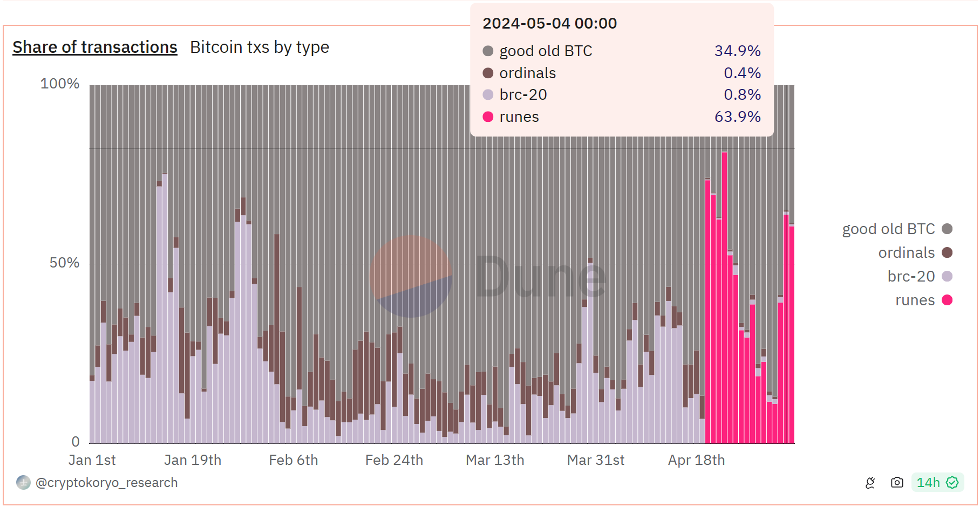Screen dimensions: 980x507
Task: Toggle good old BTC series in legend
Action: pyautogui.click(x=888, y=229)
